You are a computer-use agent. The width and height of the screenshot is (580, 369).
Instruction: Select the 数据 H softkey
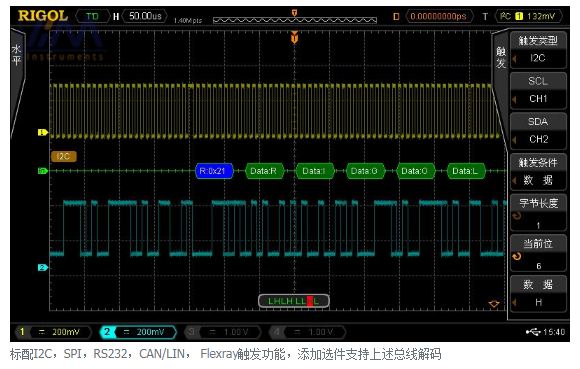(538, 294)
